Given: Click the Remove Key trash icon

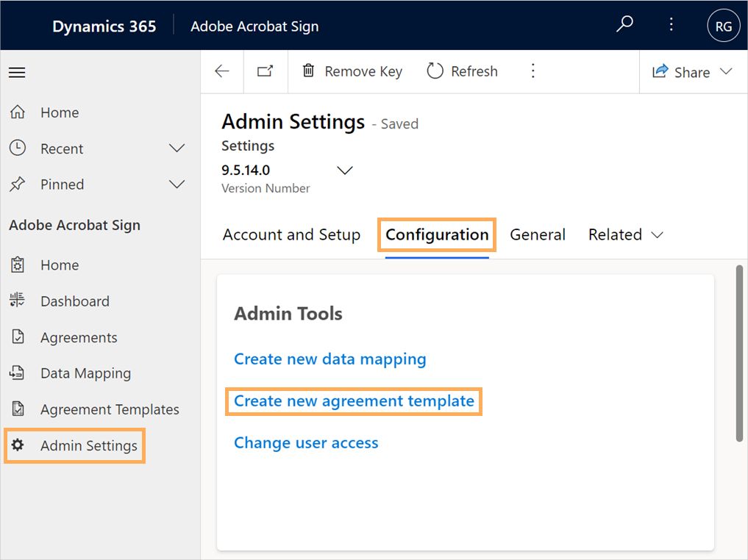Looking at the screenshot, I should (x=309, y=71).
